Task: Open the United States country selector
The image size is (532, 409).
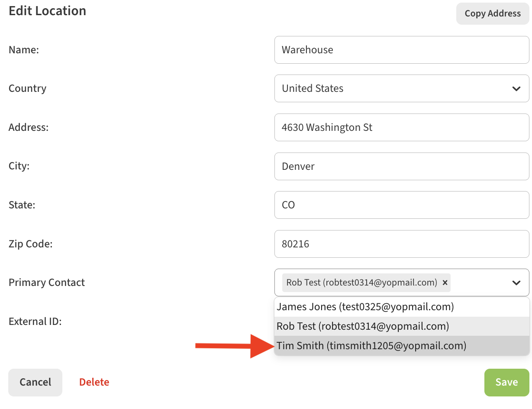Action: [x=401, y=89]
